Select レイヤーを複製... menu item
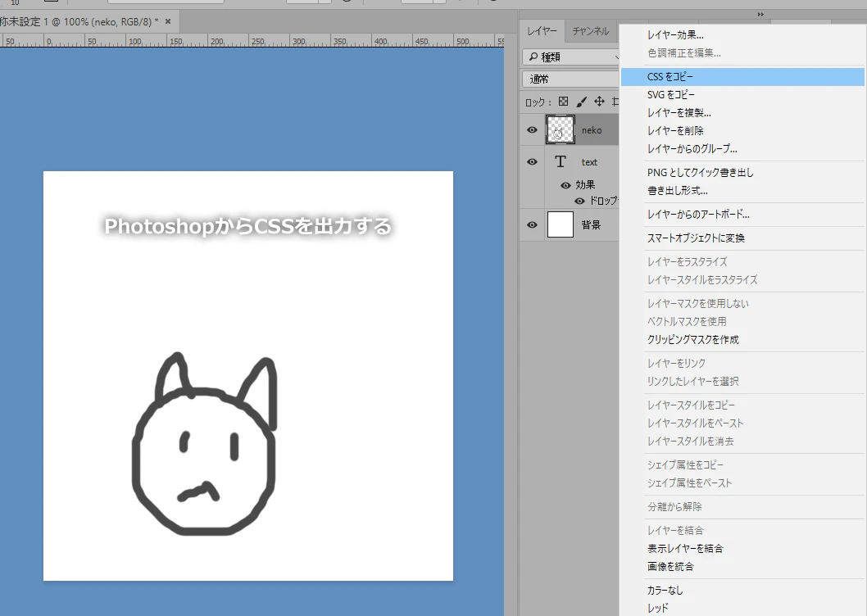The height and width of the screenshot is (616, 867). click(742, 113)
